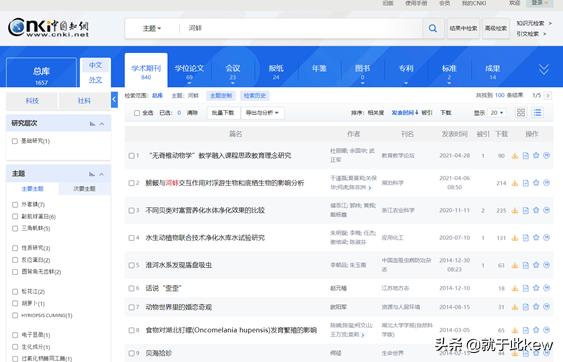Favorite result row 2 with the star
Viewport: 563px width, 362px height.
click(x=536, y=183)
